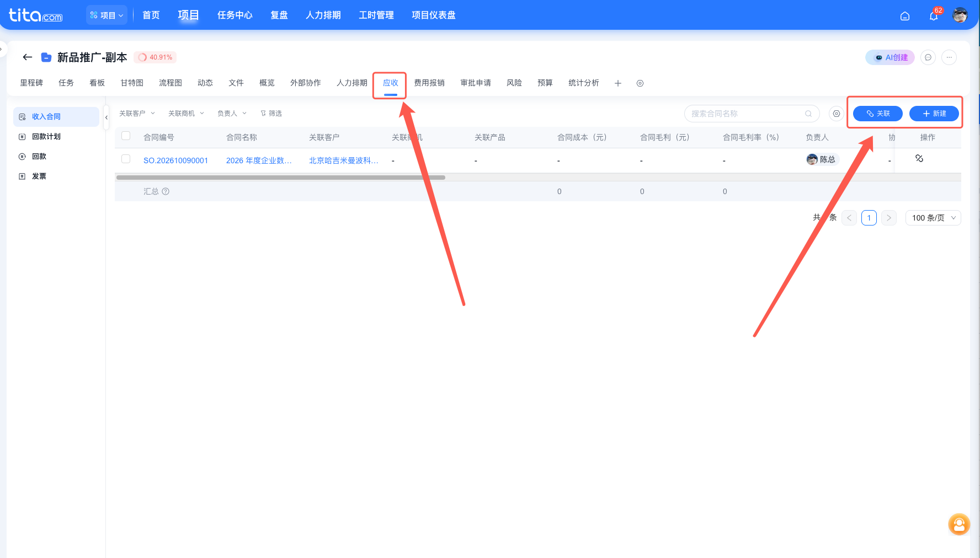Click the search magnifier icon
This screenshot has width=980, height=558.
coord(808,114)
